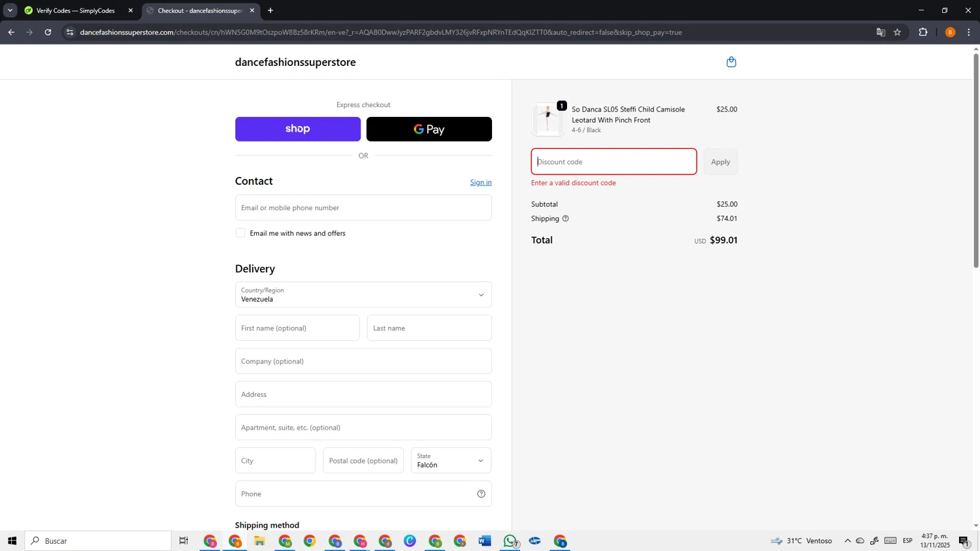Expand the Country/Region dropdown
This screenshot has height=551, width=980.
(363, 294)
